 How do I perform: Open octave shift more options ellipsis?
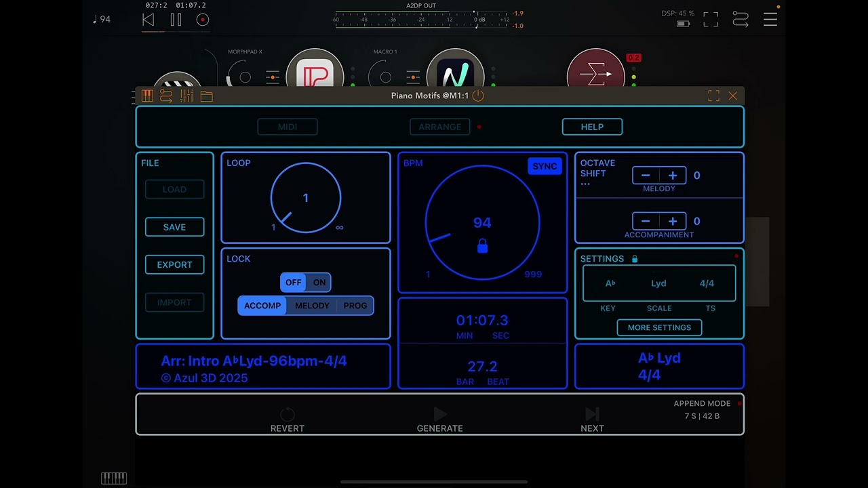[x=585, y=184]
